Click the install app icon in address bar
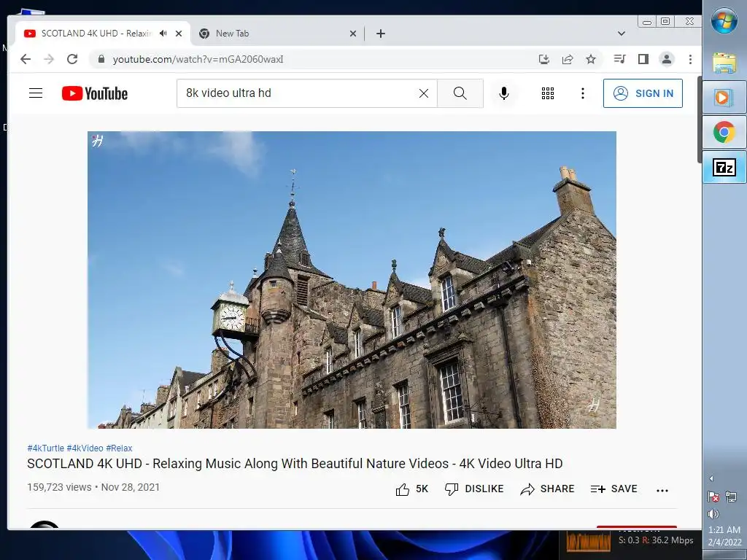The width and height of the screenshot is (747, 560). [x=543, y=59]
